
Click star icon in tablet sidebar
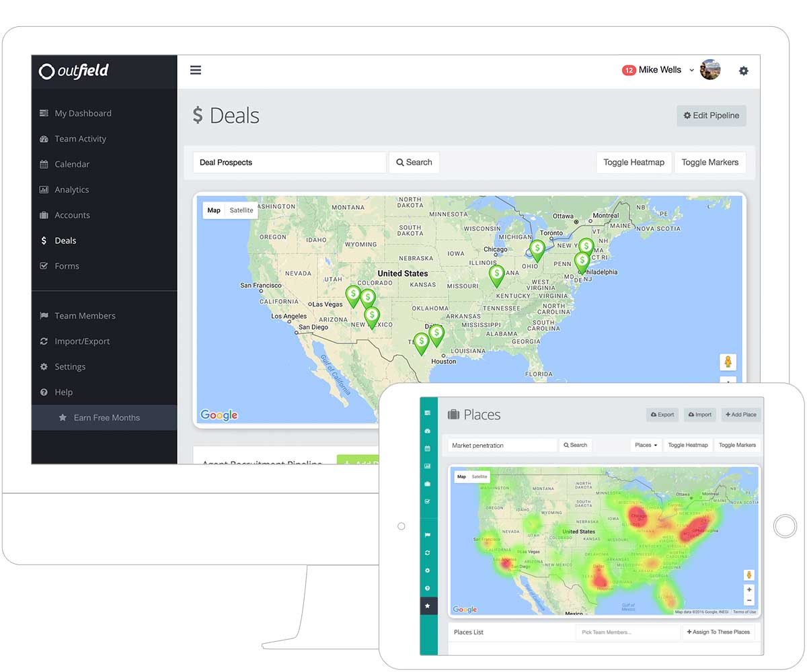(428, 606)
